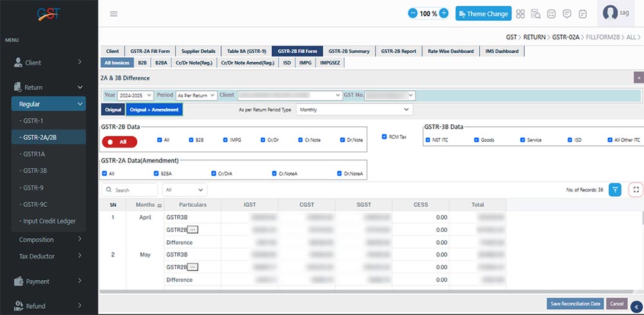Click the Save Reconciliation Date button
The width and height of the screenshot is (644, 315).
574,303
